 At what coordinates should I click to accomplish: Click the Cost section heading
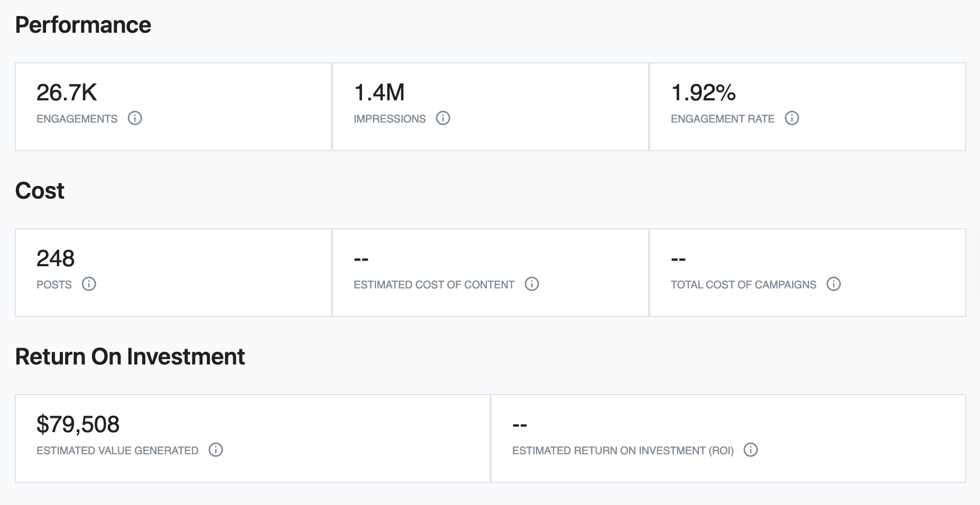tap(40, 191)
